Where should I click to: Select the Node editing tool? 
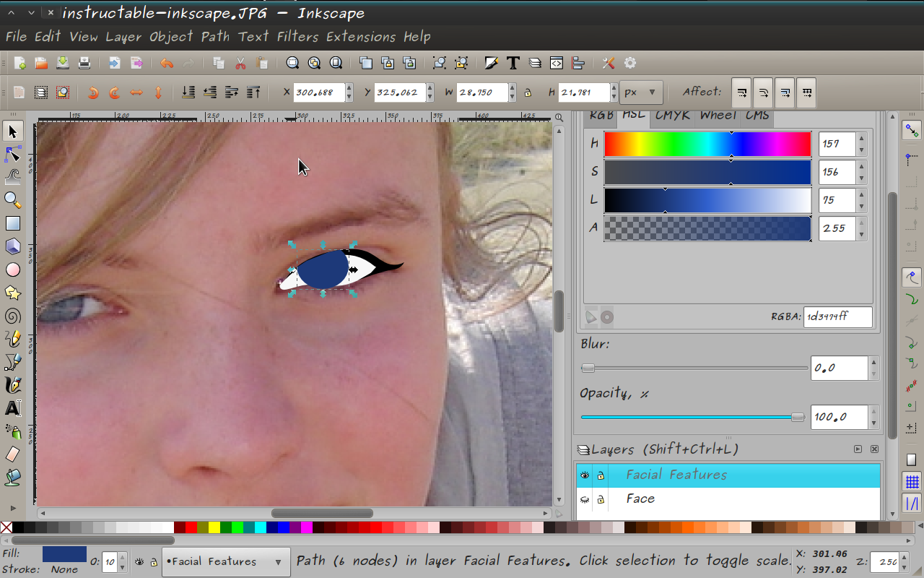click(12, 154)
